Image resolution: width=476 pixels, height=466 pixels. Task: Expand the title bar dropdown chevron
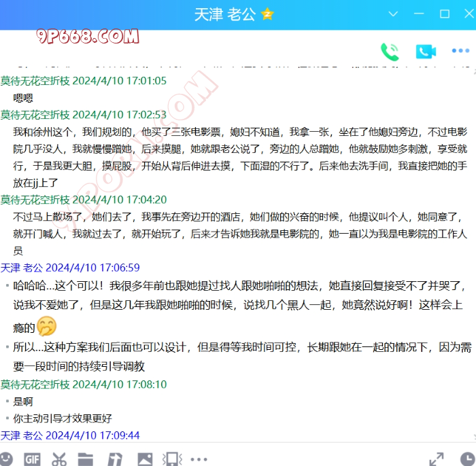[393, 14]
